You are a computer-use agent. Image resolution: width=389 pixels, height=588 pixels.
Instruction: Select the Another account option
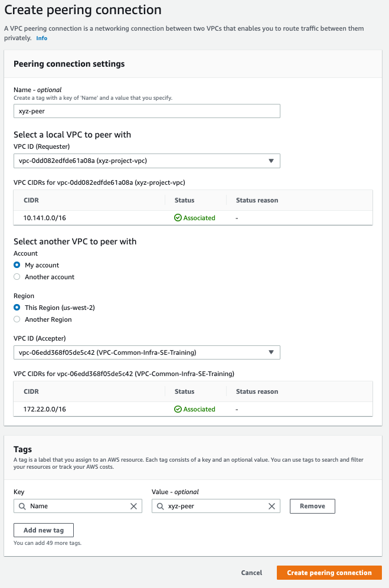coord(17,277)
